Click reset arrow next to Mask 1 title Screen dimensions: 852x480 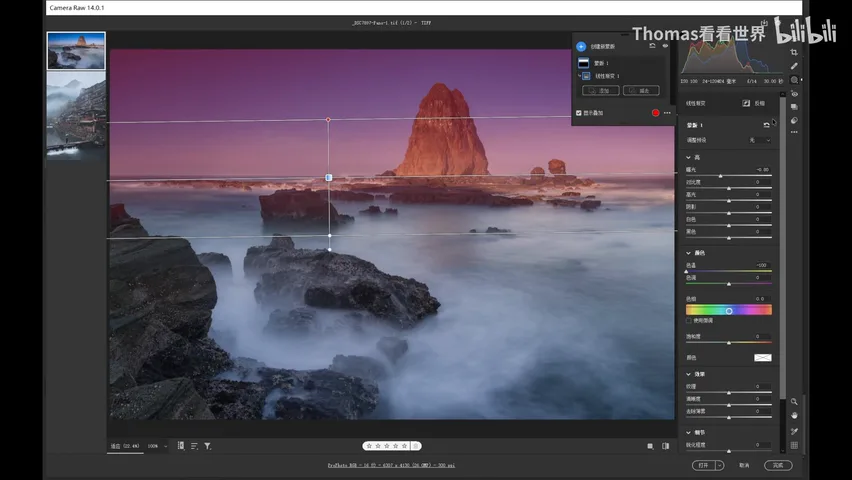766,125
